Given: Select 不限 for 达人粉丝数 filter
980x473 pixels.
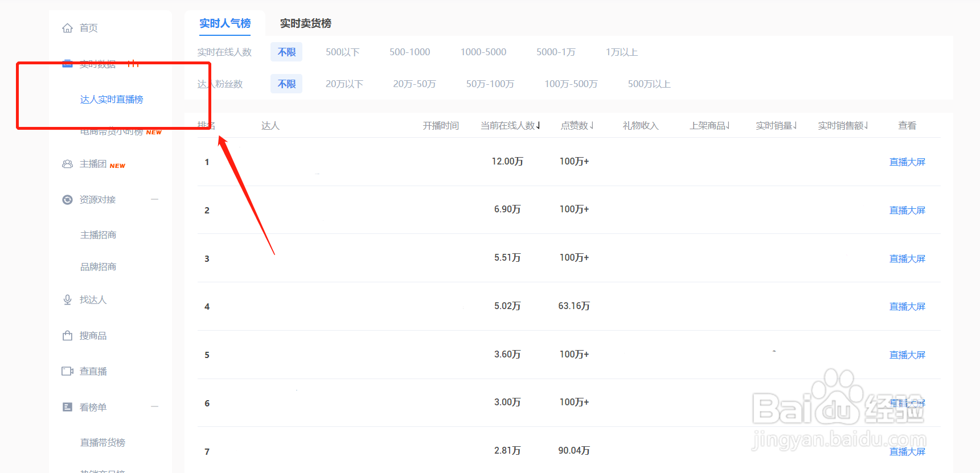Looking at the screenshot, I should pos(286,84).
